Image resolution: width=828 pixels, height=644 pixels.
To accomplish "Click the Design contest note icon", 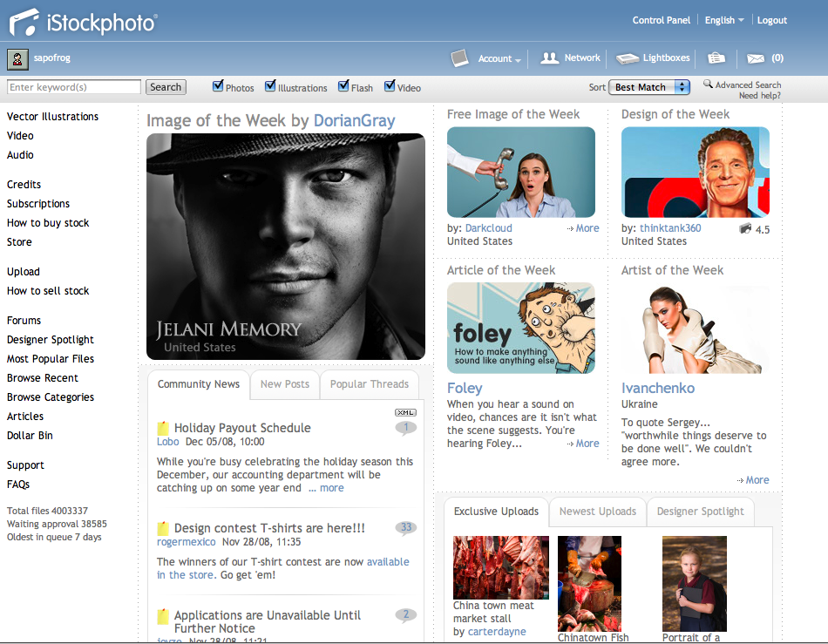I will pos(163,528).
